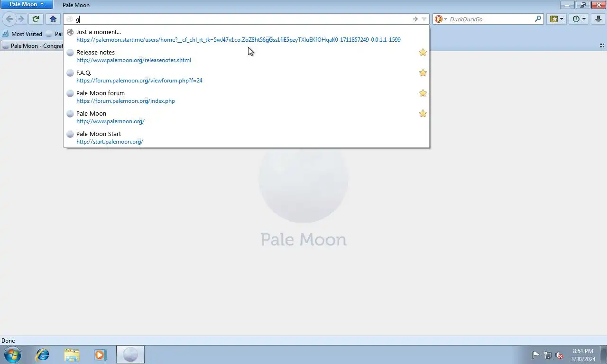Click the Go arrow in the address bar

415,19
